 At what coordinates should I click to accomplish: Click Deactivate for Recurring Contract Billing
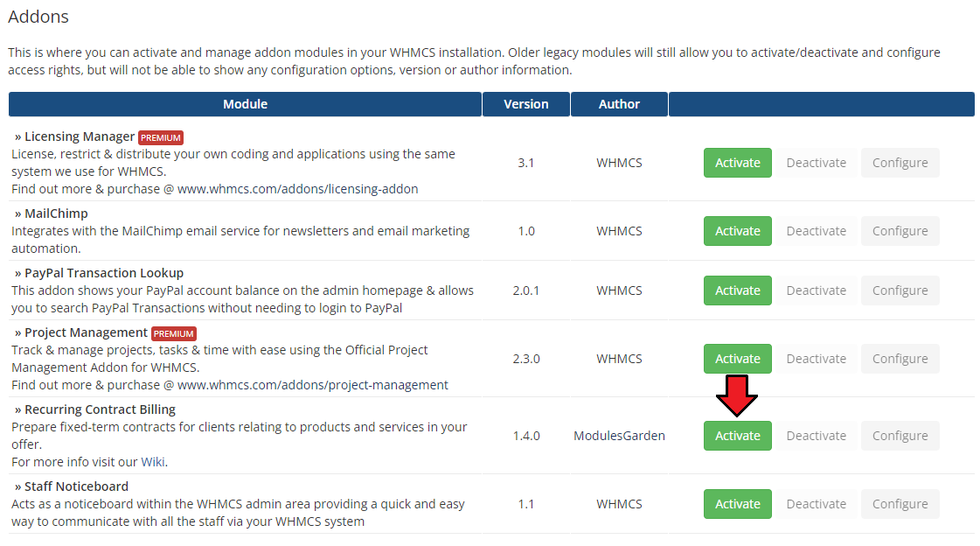pos(817,435)
